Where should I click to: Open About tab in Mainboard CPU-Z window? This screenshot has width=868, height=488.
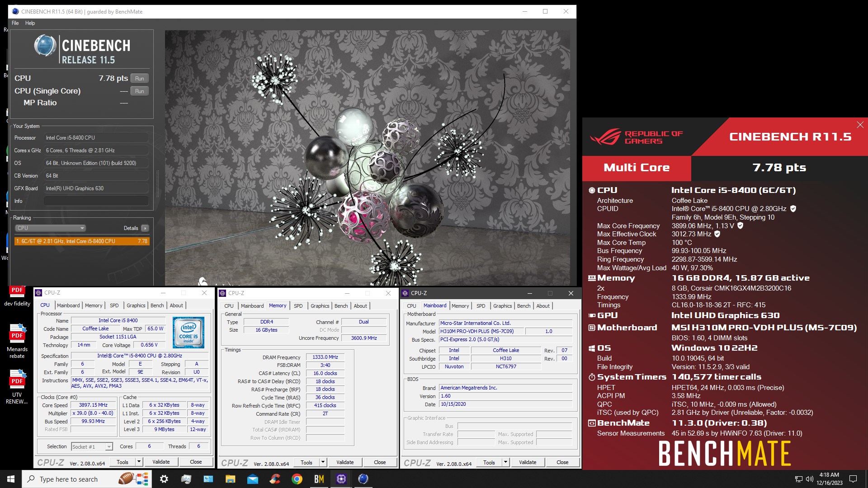(543, 306)
